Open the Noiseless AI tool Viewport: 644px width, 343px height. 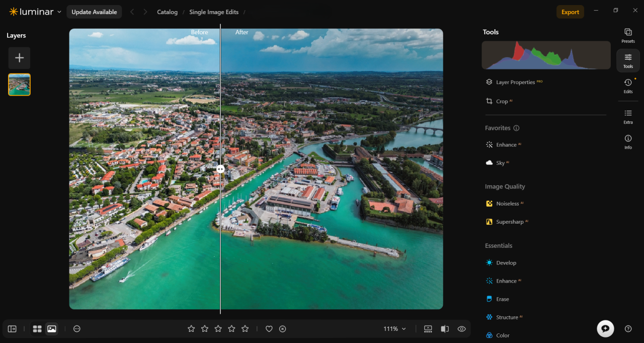[x=505, y=203]
